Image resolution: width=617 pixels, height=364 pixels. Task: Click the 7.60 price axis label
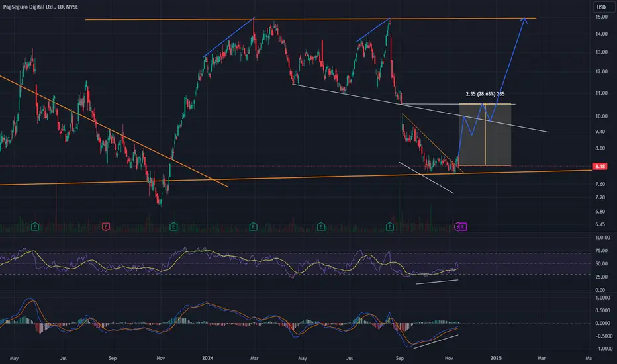coord(600,184)
